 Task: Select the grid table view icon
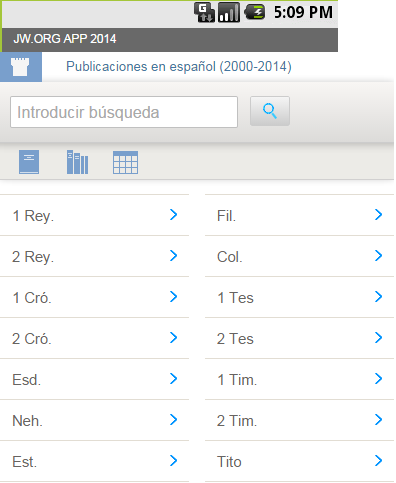125,162
